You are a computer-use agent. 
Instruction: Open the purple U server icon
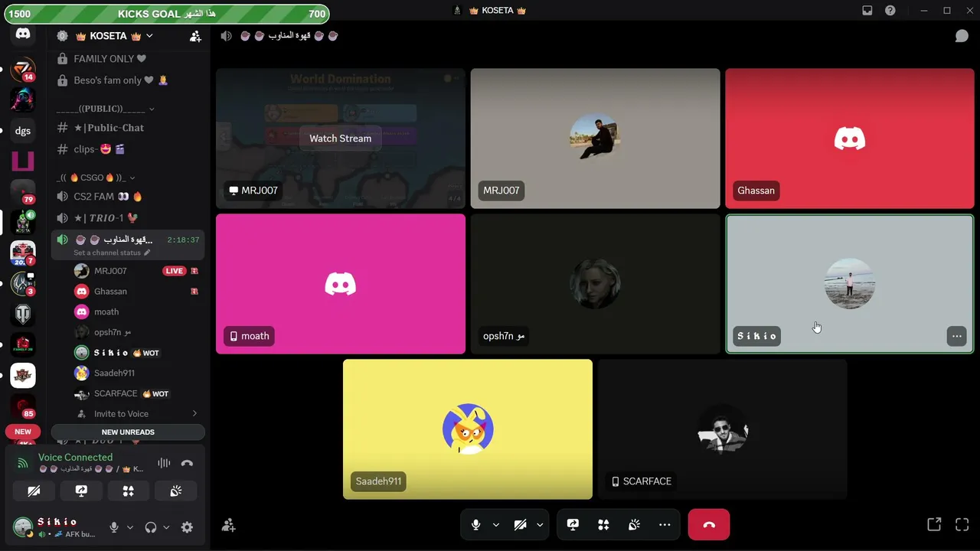(23, 161)
